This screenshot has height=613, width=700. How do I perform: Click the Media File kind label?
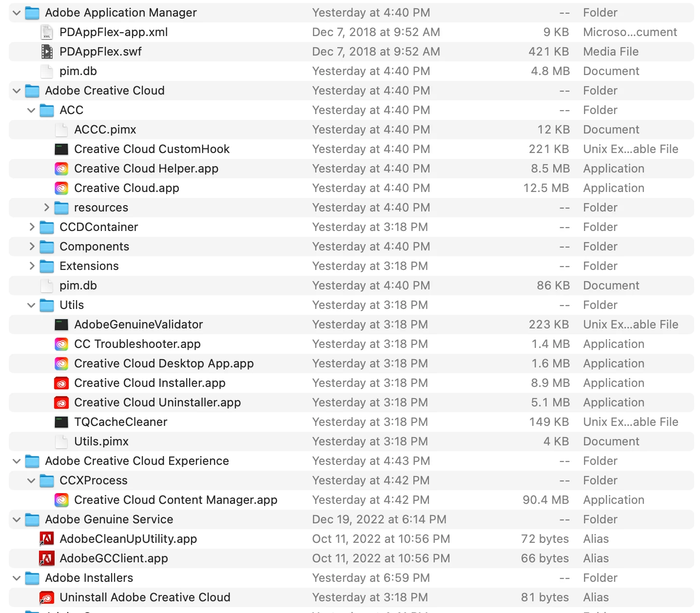611,52
